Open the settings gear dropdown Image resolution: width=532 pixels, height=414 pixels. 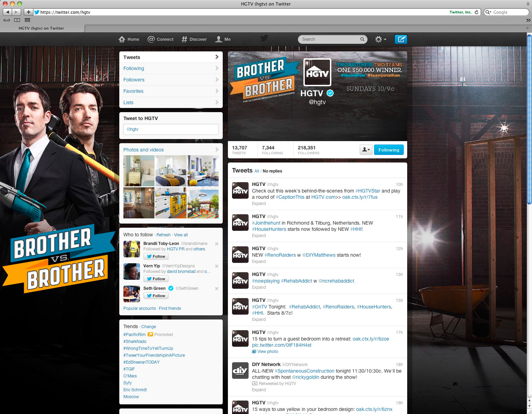point(381,39)
